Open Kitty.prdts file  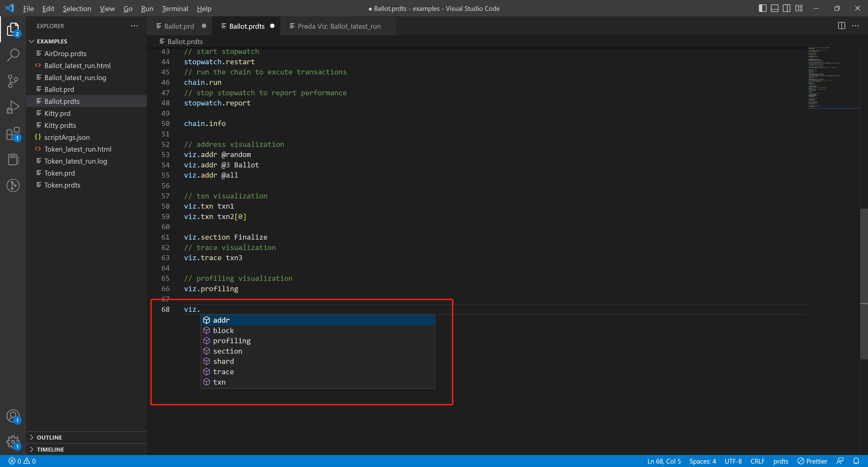(x=86, y=125)
